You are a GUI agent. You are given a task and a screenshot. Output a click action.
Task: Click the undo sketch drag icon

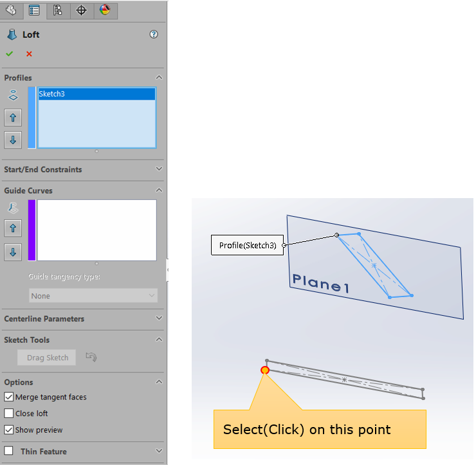[91, 357]
